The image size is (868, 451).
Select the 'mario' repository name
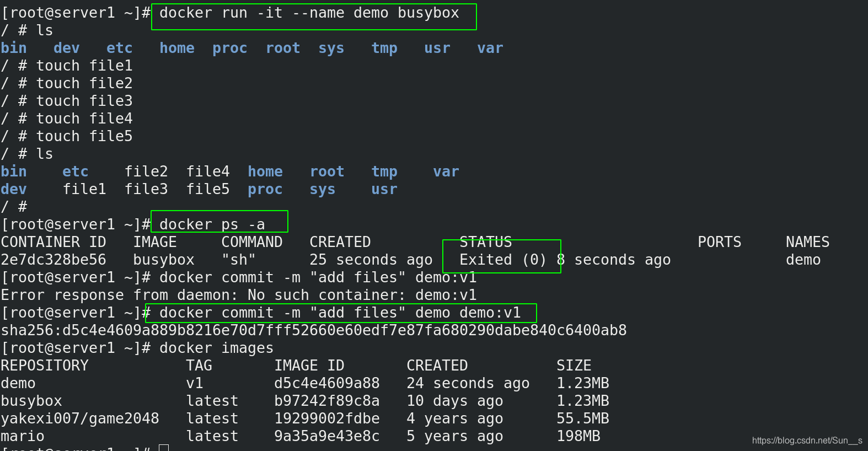tap(23, 436)
